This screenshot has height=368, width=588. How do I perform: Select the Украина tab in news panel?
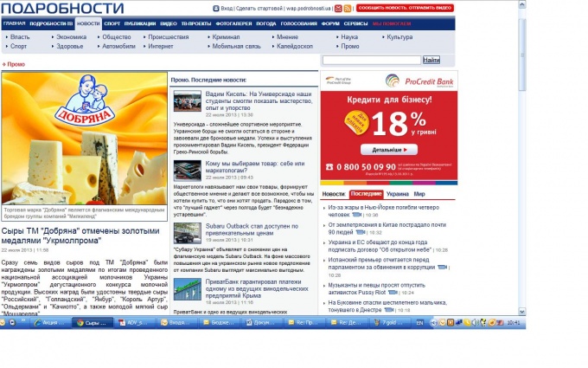[x=398, y=194]
